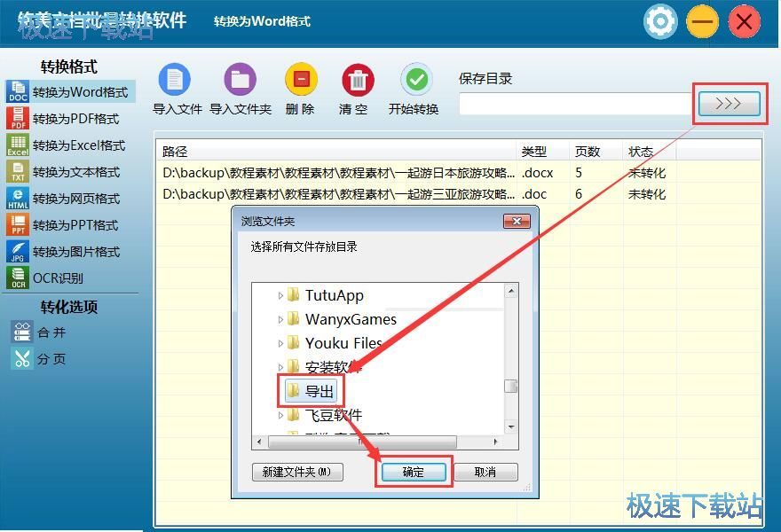Choose 转换为图片格式 menu item
The width and height of the screenshot is (781, 532).
[76, 252]
